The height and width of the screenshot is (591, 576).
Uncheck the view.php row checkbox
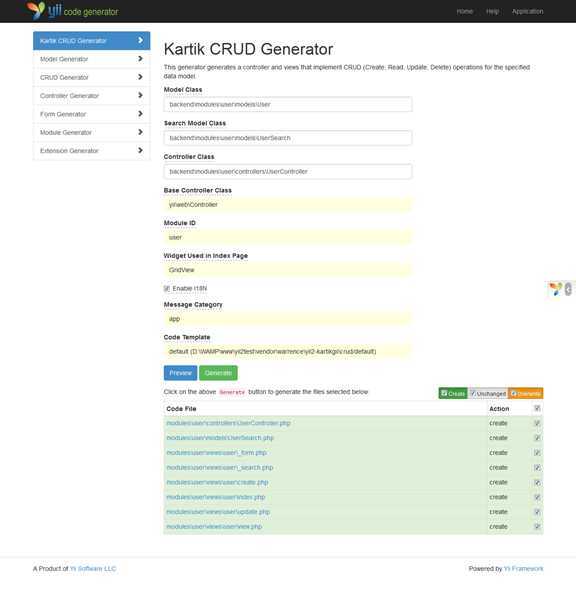click(537, 527)
